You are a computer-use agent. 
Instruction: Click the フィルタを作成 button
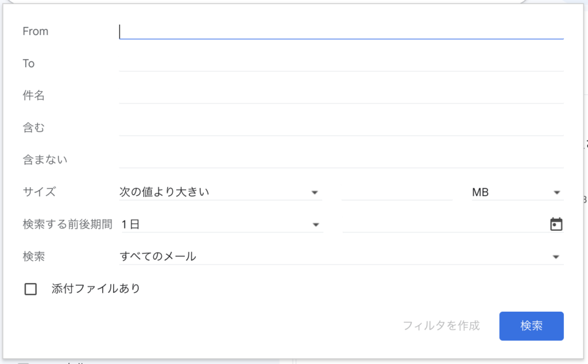tap(441, 326)
